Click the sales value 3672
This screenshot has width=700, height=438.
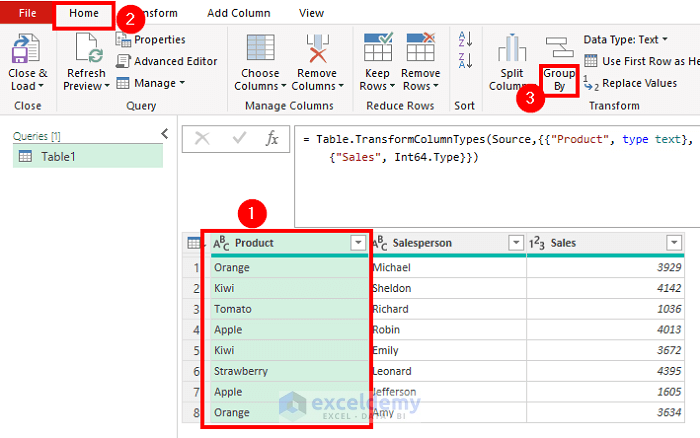point(605,350)
